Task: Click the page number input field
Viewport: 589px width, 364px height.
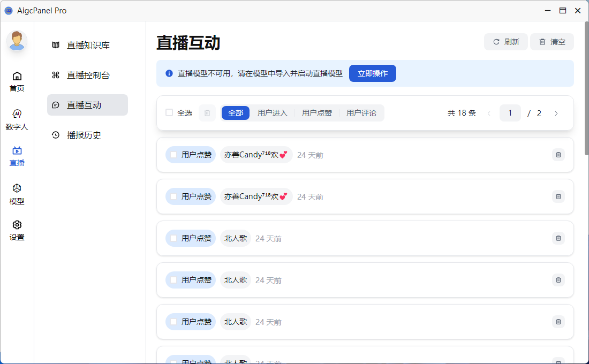Action: point(510,113)
